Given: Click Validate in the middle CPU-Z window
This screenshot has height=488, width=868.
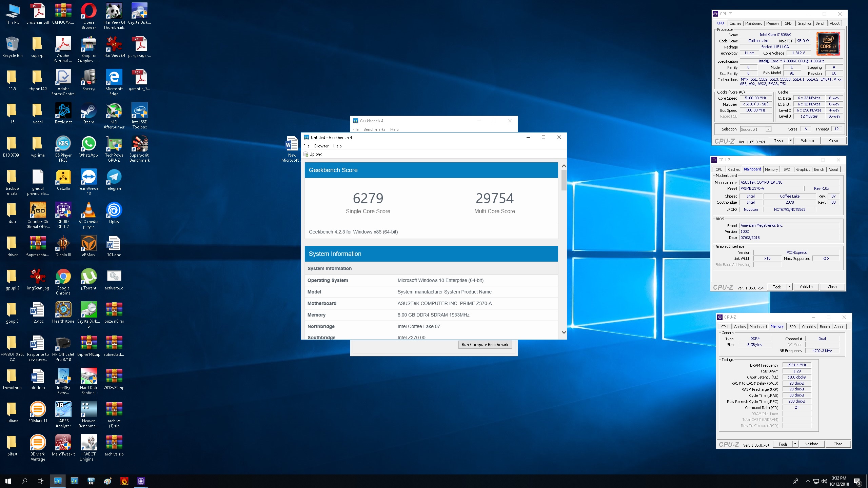Looking at the screenshot, I should click(806, 287).
